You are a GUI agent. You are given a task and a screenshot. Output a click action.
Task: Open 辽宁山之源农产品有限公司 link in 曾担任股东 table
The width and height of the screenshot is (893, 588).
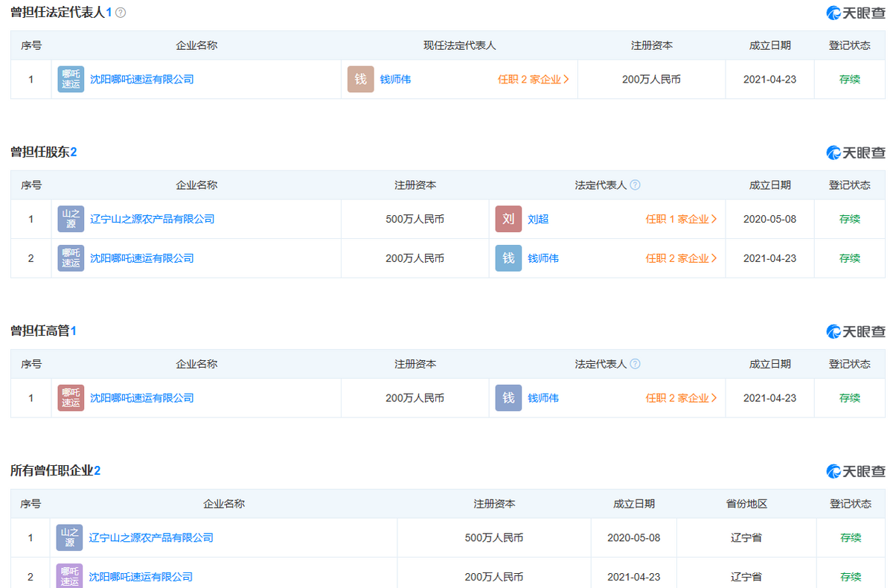pyautogui.click(x=152, y=220)
